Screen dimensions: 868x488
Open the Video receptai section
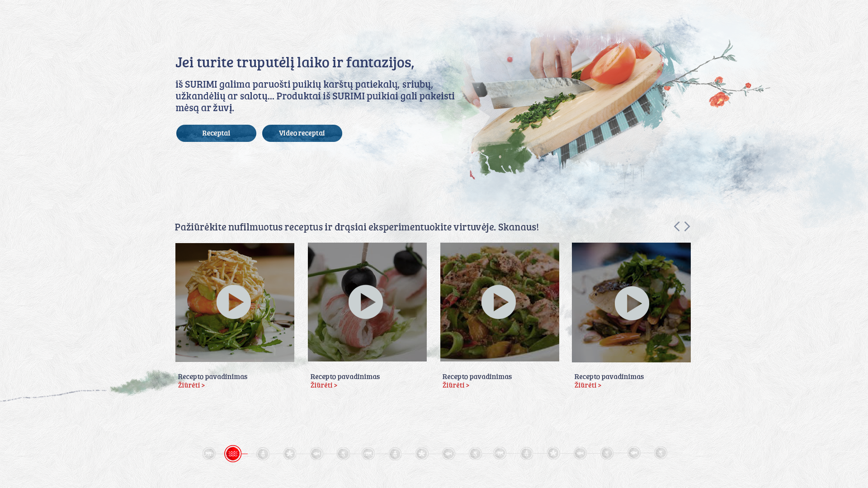coord(302,133)
